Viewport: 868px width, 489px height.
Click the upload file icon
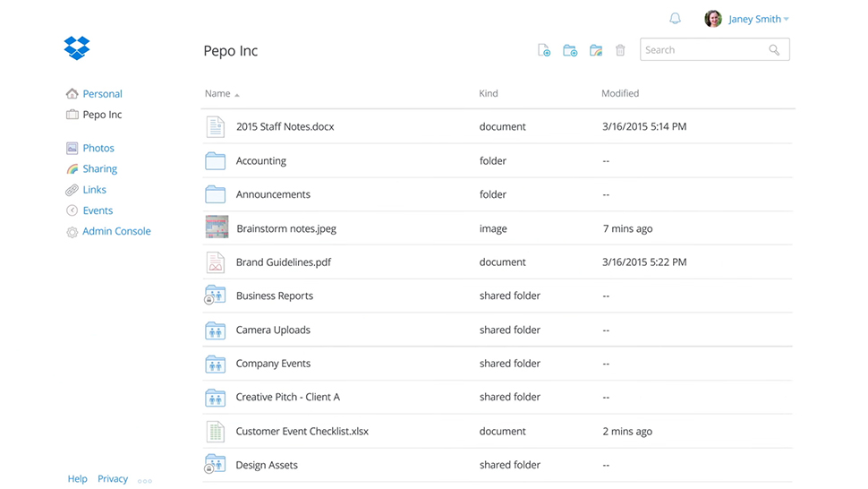pyautogui.click(x=544, y=50)
